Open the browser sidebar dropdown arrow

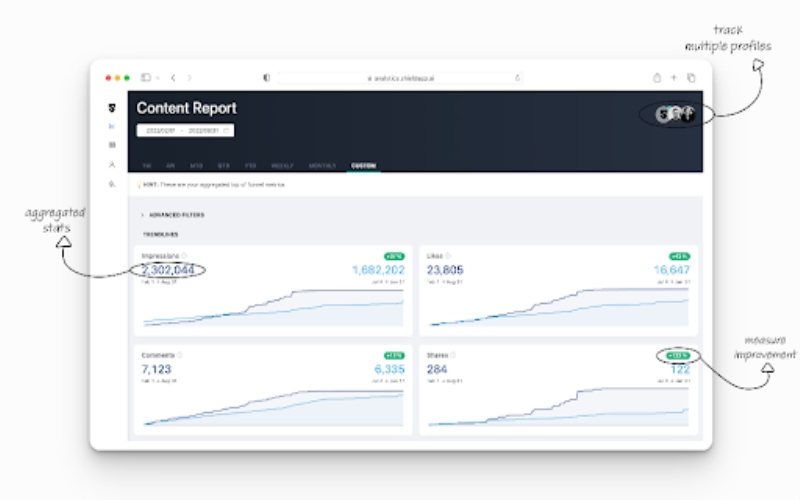pos(157,77)
